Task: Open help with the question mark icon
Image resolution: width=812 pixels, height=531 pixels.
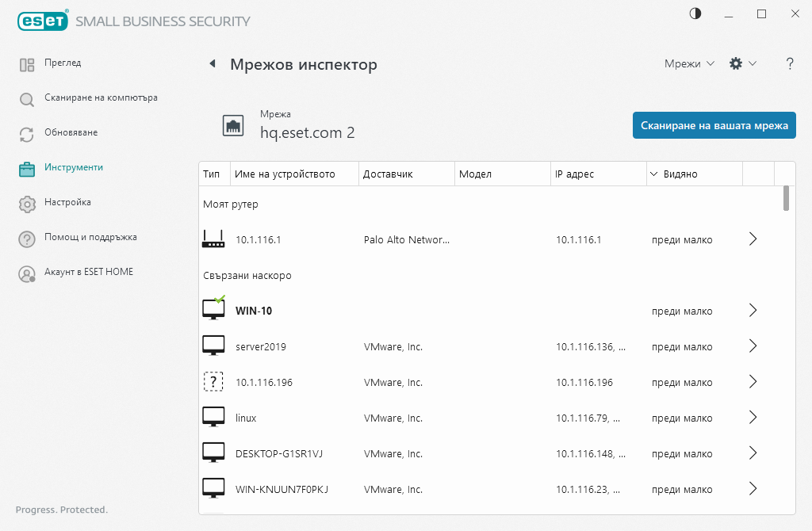Action: [x=790, y=64]
